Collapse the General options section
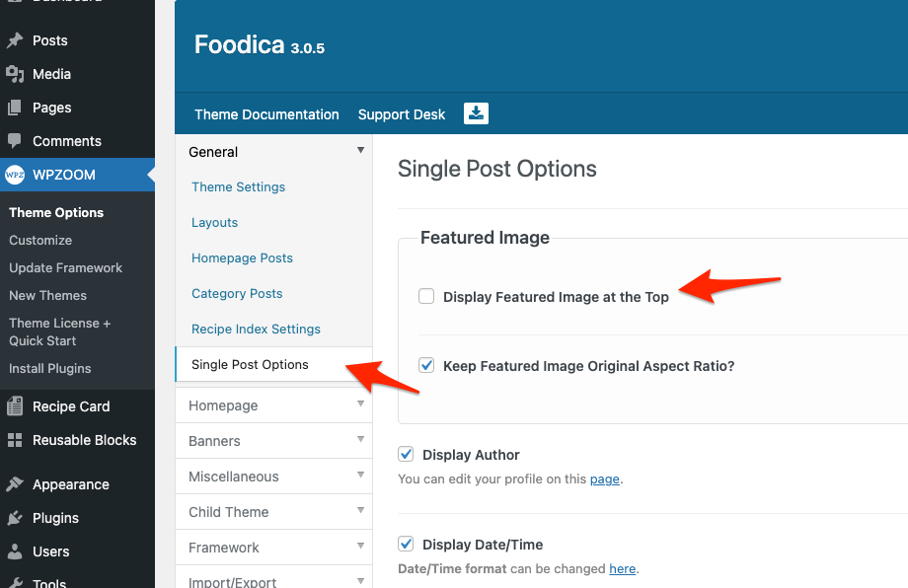This screenshot has height=588, width=908. pyautogui.click(x=360, y=151)
